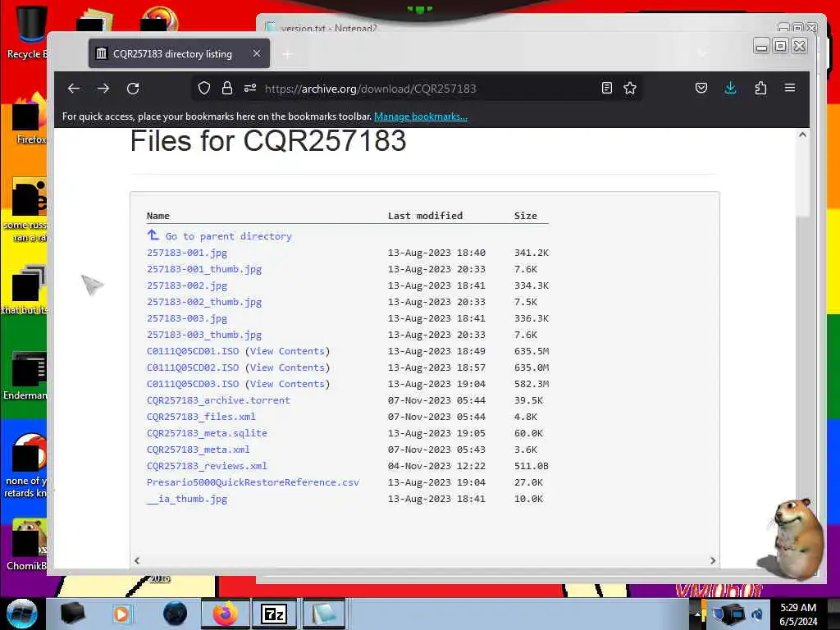
Task: Close the CQR257183 directory listing tab
Action: pos(257,53)
